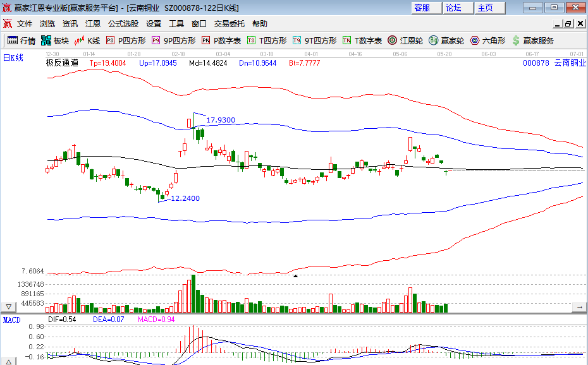
Task: Click the MACD indicator label
Action: pyautogui.click(x=11, y=320)
